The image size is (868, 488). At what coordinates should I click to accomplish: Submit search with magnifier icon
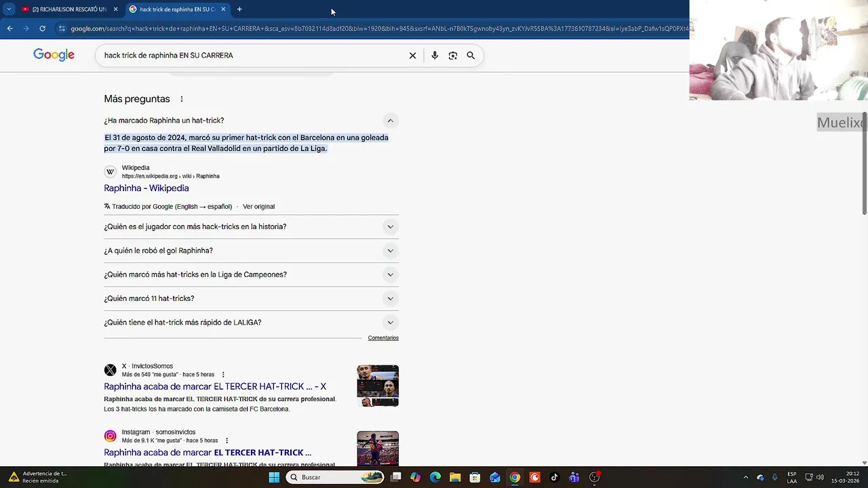coord(471,56)
